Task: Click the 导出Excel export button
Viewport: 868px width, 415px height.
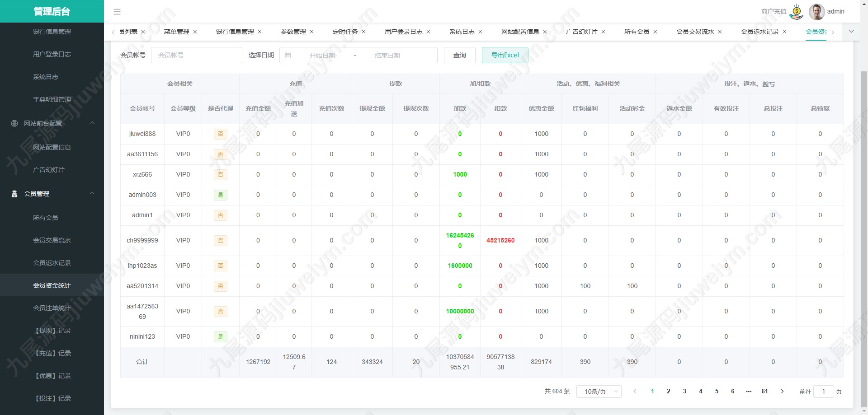Action: [x=505, y=55]
